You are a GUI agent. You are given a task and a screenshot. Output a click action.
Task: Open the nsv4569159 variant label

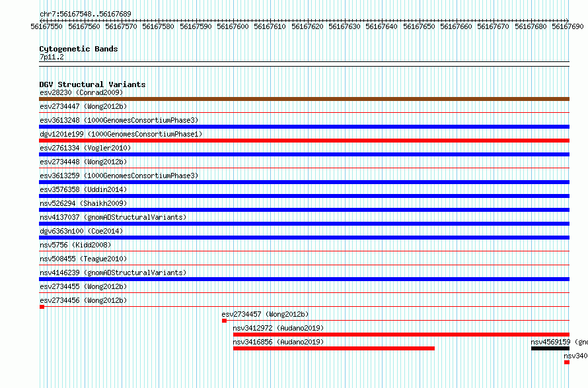coord(559,342)
